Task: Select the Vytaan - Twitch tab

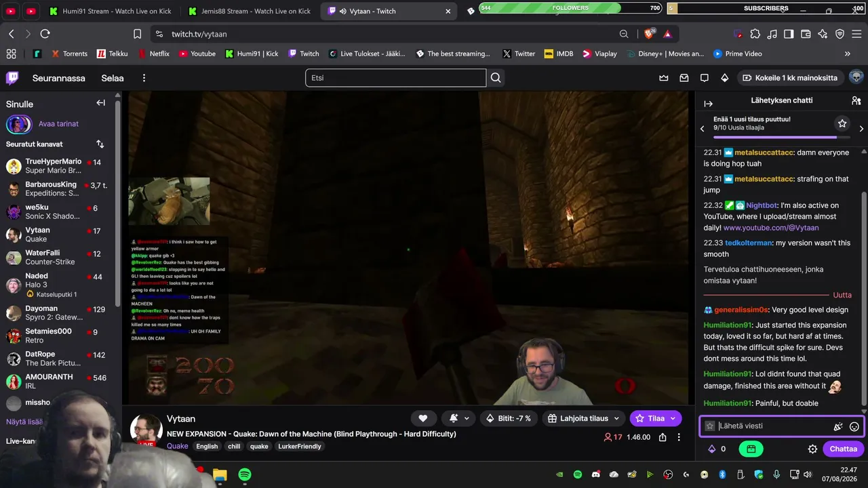Action: tap(388, 11)
